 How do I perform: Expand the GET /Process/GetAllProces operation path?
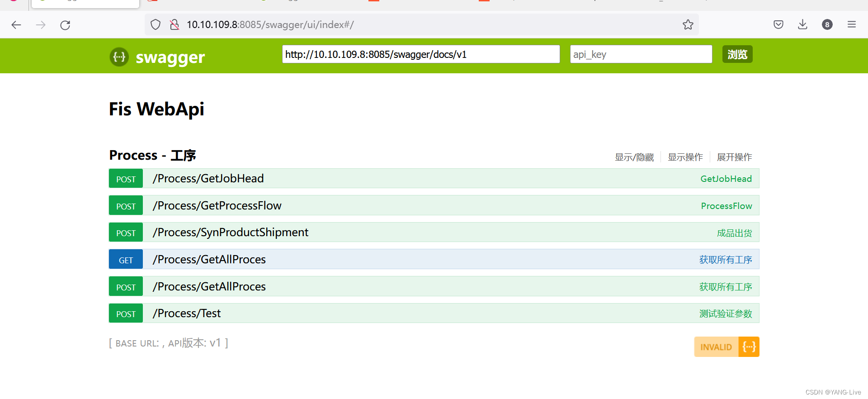(209, 260)
